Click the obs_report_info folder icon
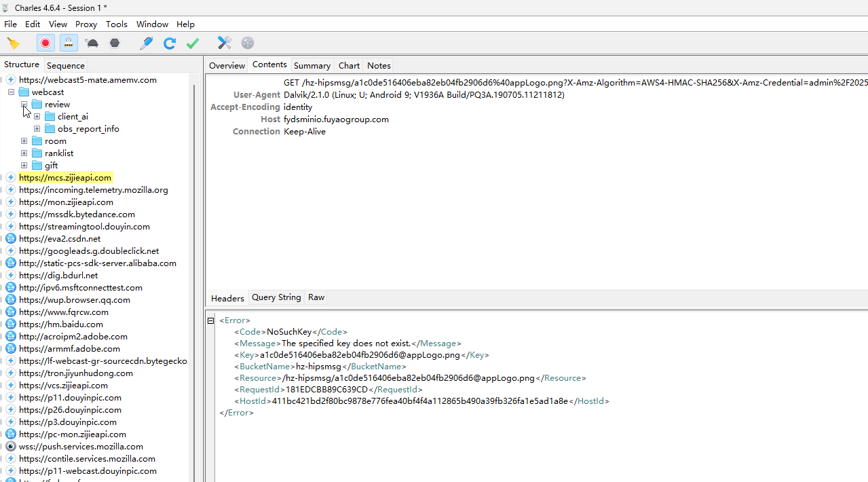 pyautogui.click(x=50, y=129)
